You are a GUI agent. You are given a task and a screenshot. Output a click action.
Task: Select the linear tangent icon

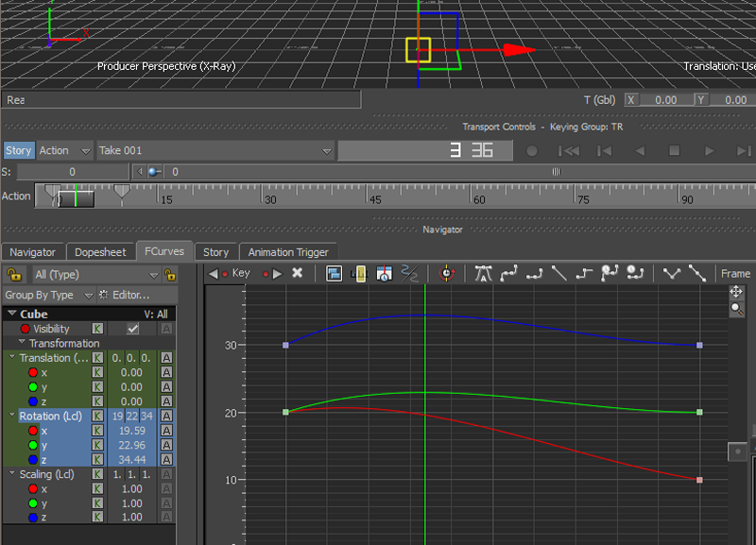(x=559, y=274)
